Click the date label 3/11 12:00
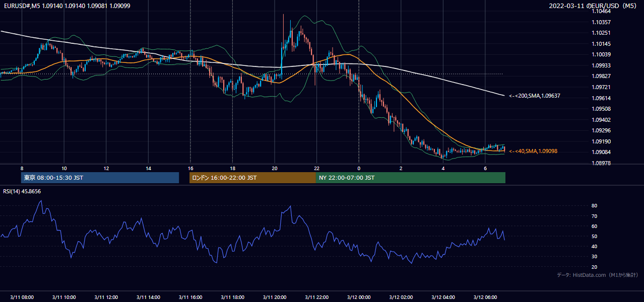644x302 pixels. click(106, 297)
